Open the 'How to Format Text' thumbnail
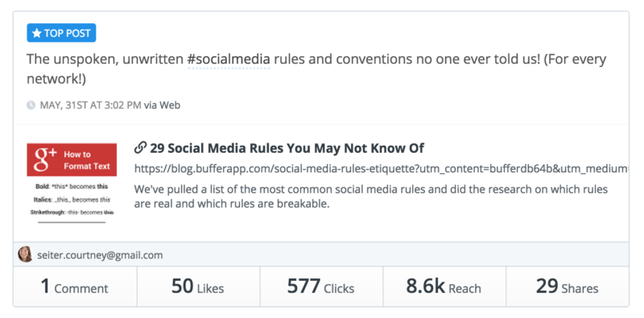Screen dimensions: 644x318 coord(72,184)
